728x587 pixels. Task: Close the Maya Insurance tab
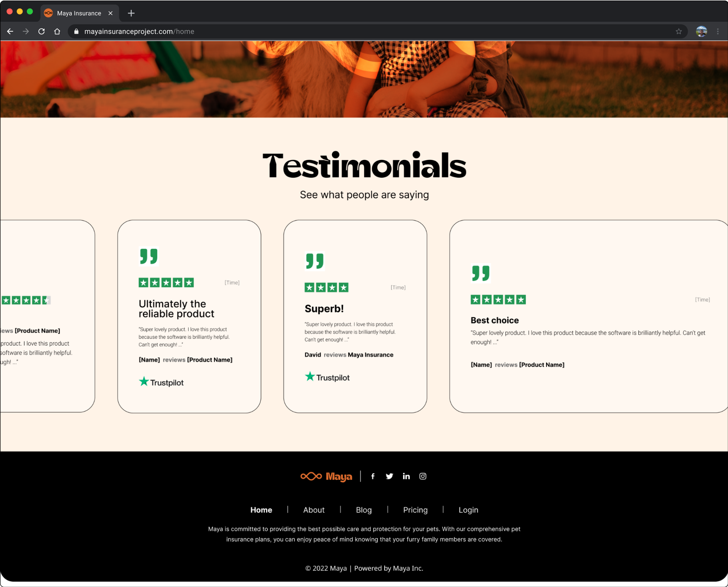pos(111,13)
